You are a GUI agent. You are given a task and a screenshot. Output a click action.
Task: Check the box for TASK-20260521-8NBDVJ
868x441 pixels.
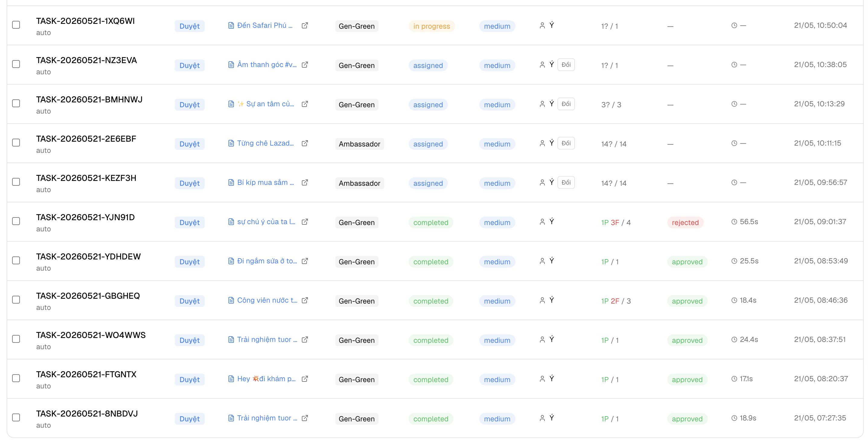coord(16,417)
